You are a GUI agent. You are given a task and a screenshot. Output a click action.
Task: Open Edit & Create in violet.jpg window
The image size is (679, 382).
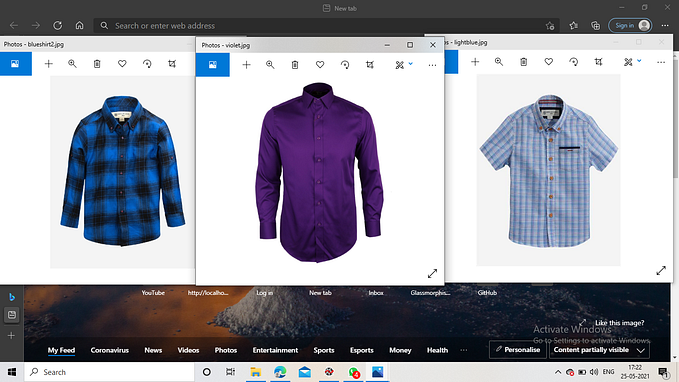pyautogui.click(x=404, y=65)
